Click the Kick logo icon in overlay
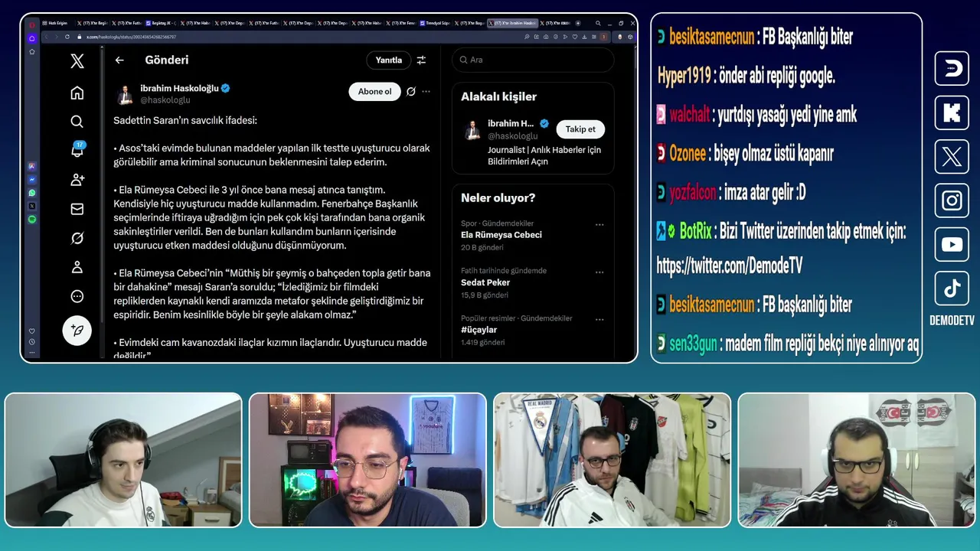Image resolution: width=980 pixels, height=551 pixels. click(x=952, y=112)
